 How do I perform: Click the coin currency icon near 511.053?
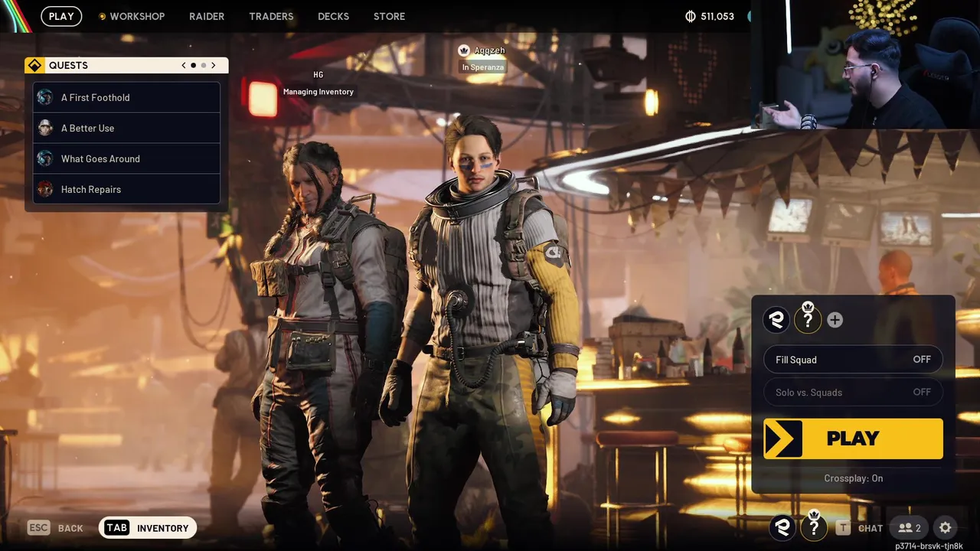click(x=691, y=16)
